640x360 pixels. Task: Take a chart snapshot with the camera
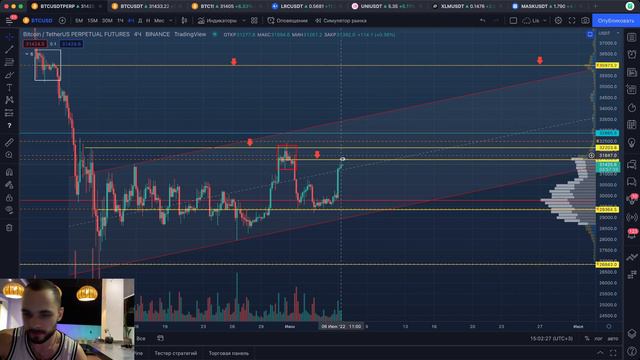pyautogui.click(x=585, y=20)
